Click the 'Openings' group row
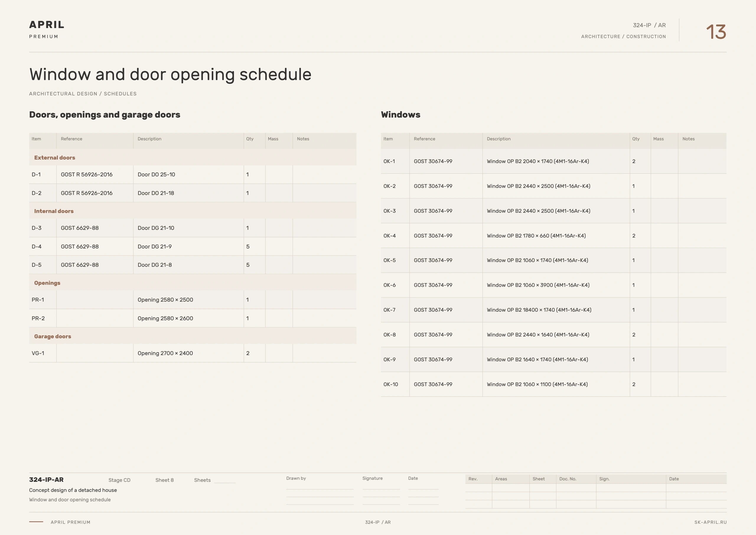This screenshot has width=756, height=535. pos(193,283)
